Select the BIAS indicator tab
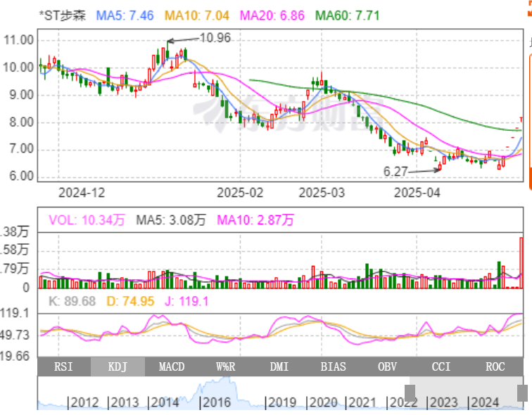The width and height of the screenshot is (532, 415). tap(333, 366)
